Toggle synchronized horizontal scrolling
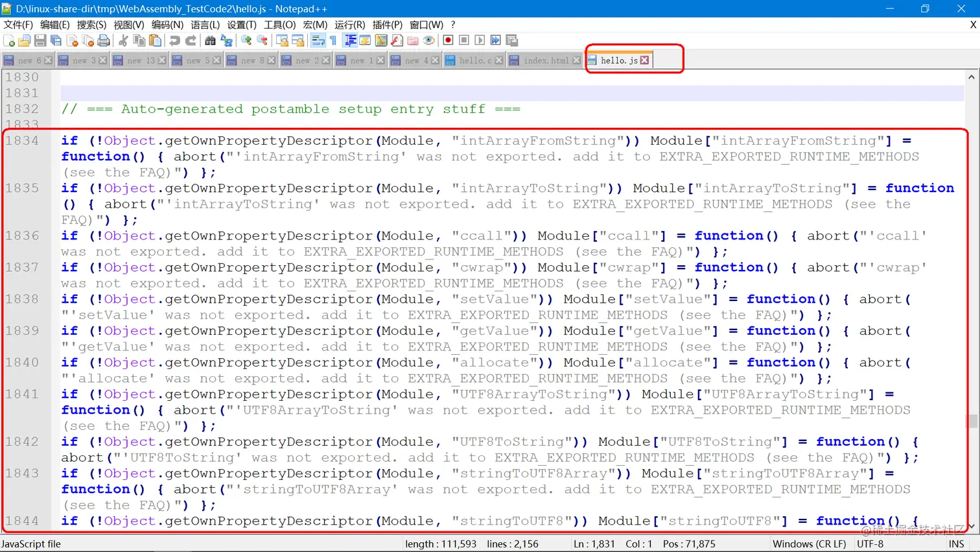The height and width of the screenshot is (552, 980). [x=298, y=40]
